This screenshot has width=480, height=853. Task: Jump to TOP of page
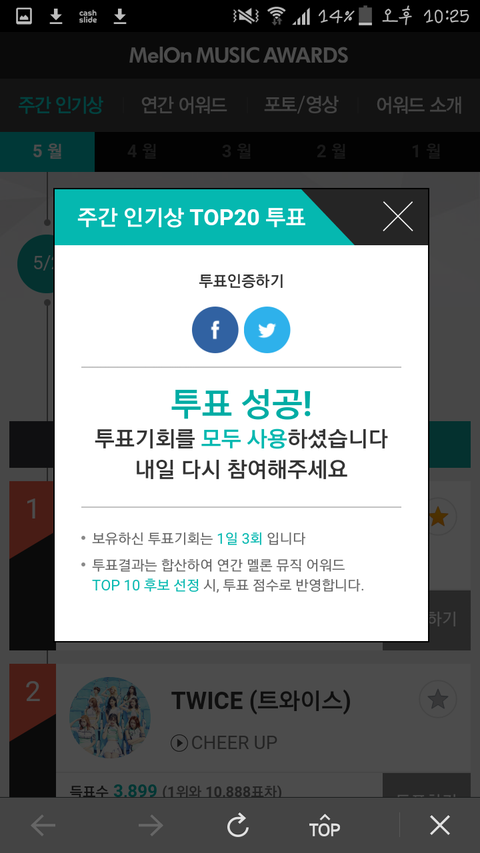[x=324, y=826]
